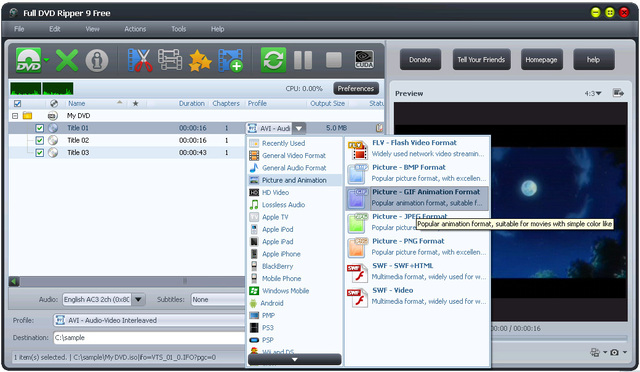Uncheck the Title 02 checkbox
Image resolution: width=640 pixels, height=372 pixels.
point(40,140)
